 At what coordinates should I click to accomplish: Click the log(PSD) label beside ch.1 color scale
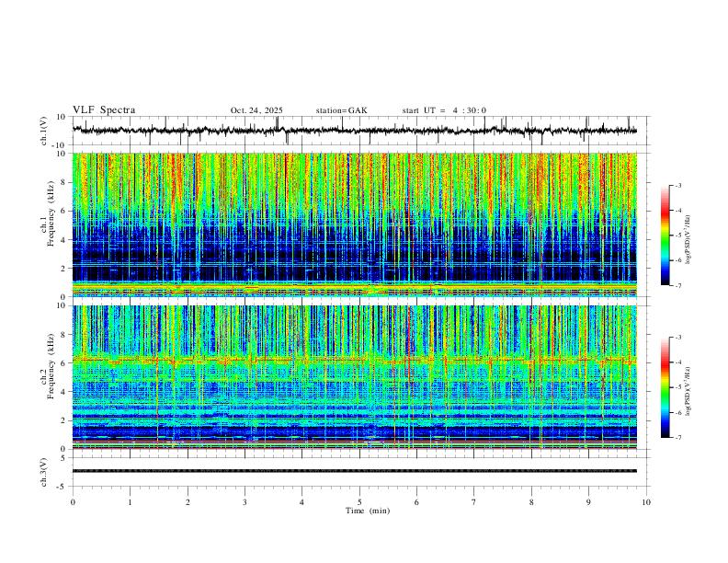tap(688, 240)
